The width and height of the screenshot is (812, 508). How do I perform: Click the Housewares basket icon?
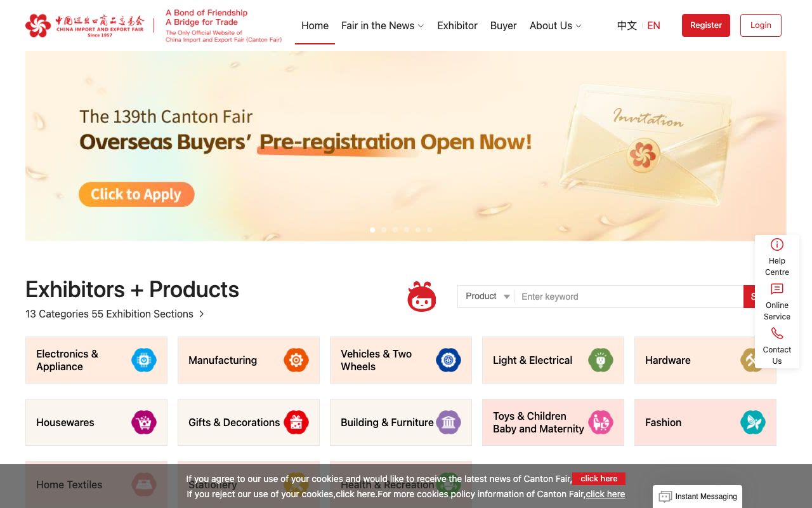coord(144,422)
